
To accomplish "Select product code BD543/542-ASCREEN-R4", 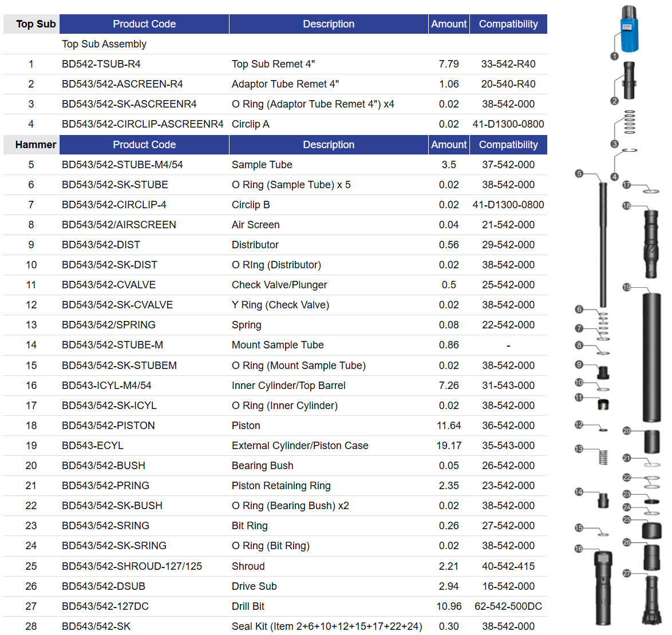I will (x=122, y=84).
